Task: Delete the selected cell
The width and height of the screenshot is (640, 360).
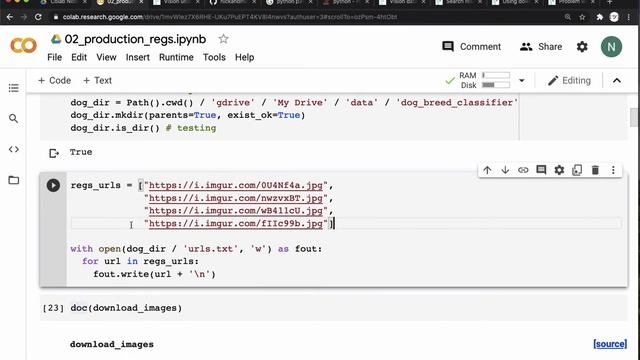Action: coord(595,170)
